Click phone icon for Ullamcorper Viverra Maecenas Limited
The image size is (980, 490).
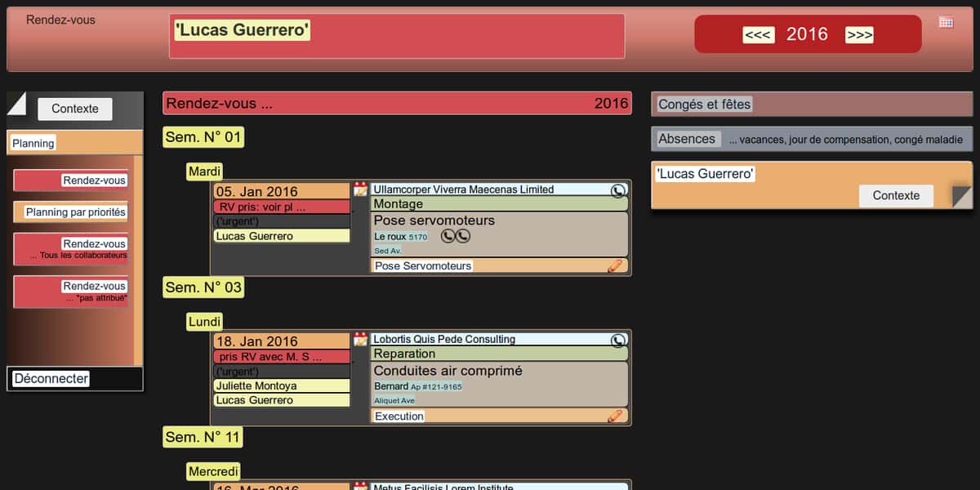[x=619, y=189]
